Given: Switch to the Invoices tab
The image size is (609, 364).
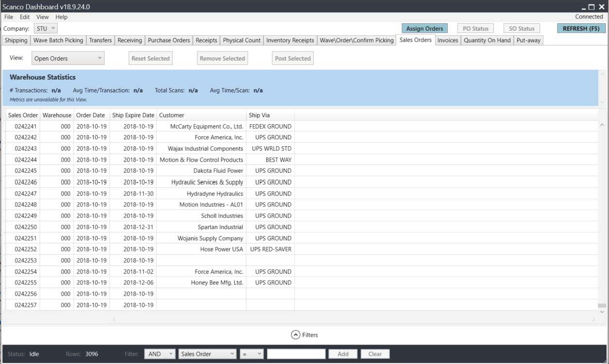Looking at the screenshot, I should 447,40.
